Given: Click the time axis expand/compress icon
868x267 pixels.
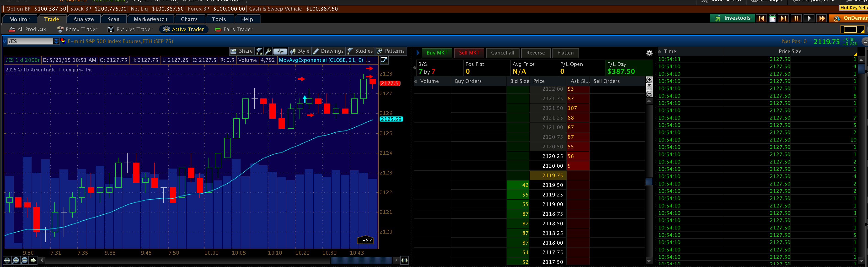Looking at the screenshot, I should click(x=404, y=260).
